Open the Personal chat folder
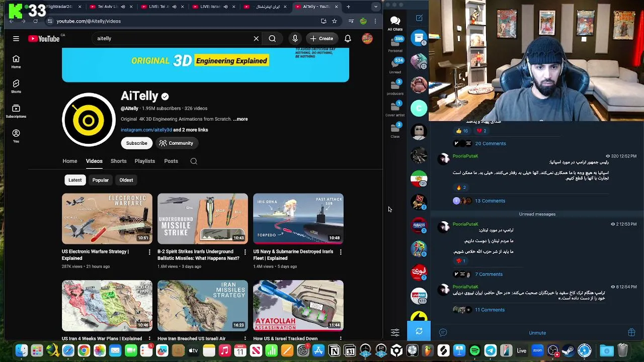Screen dimensions: 644x362 coord(395,44)
